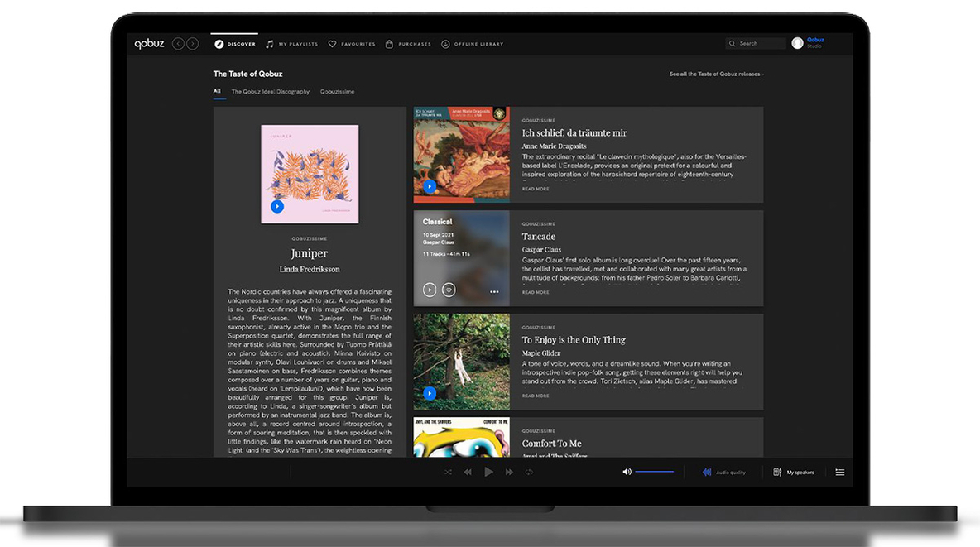Open the Comfort To Me album cover
The image size is (980, 547).
(x=461, y=437)
